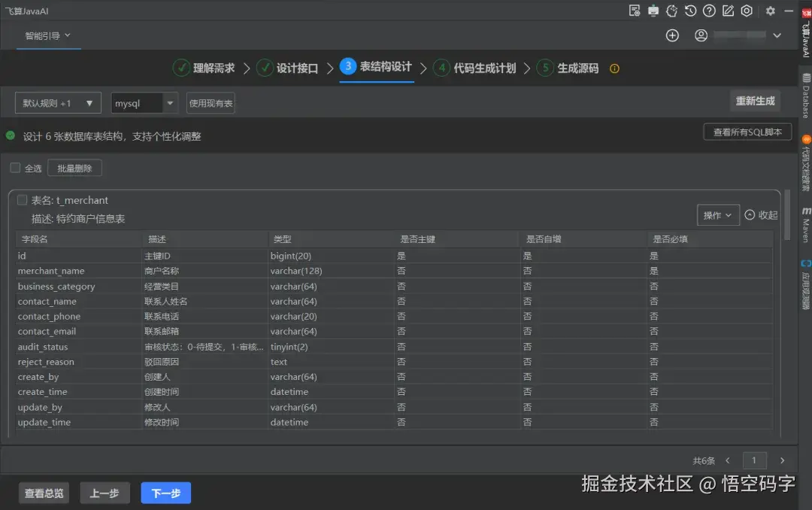
Task: Open the Database panel on the right sidebar
Action: click(806, 98)
